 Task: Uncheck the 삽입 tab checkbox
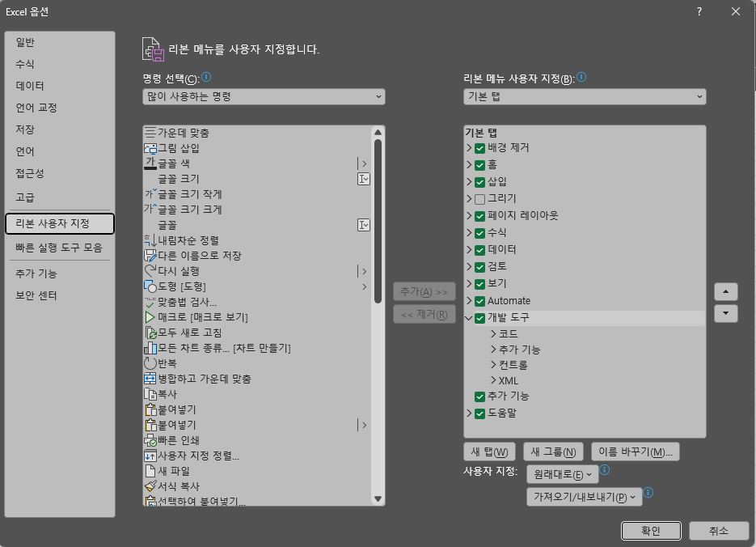point(479,182)
